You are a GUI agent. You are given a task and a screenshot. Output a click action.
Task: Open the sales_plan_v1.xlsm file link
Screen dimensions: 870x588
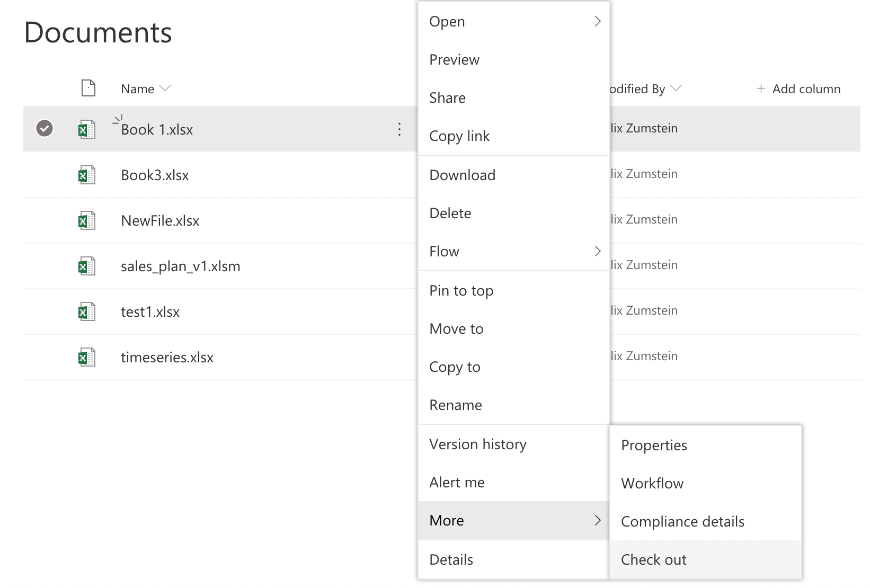pyautogui.click(x=180, y=266)
